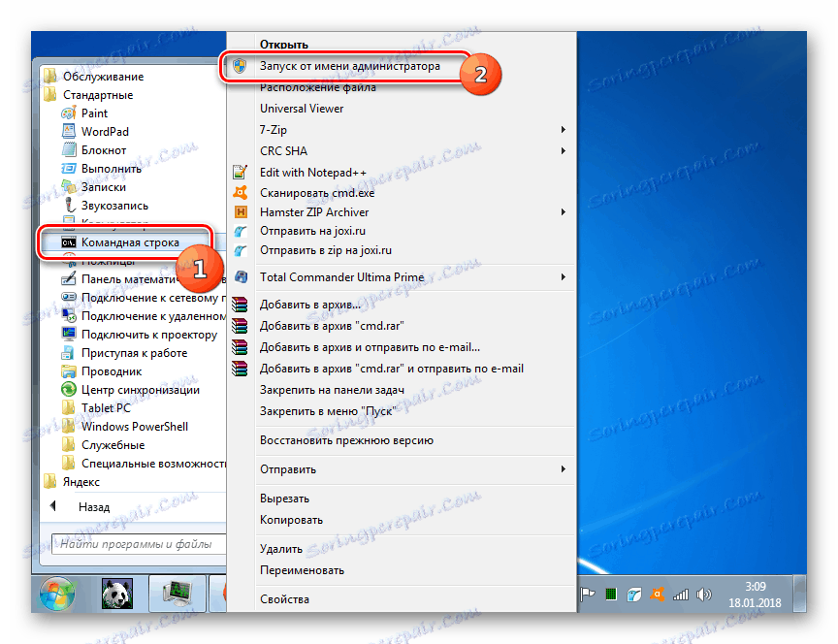Click the Total Commander Ultima Prime disk icon
This screenshot has width=838, height=644.
tap(241, 276)
